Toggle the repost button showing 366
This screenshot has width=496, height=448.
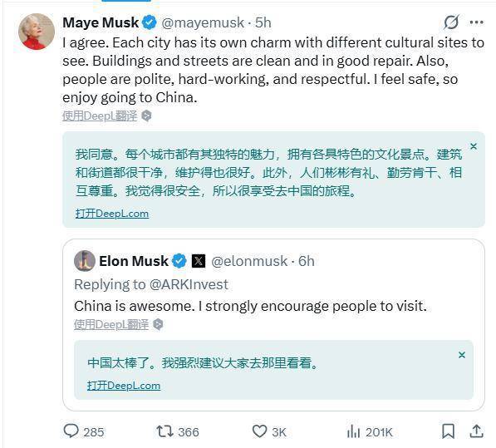[165, 431]
